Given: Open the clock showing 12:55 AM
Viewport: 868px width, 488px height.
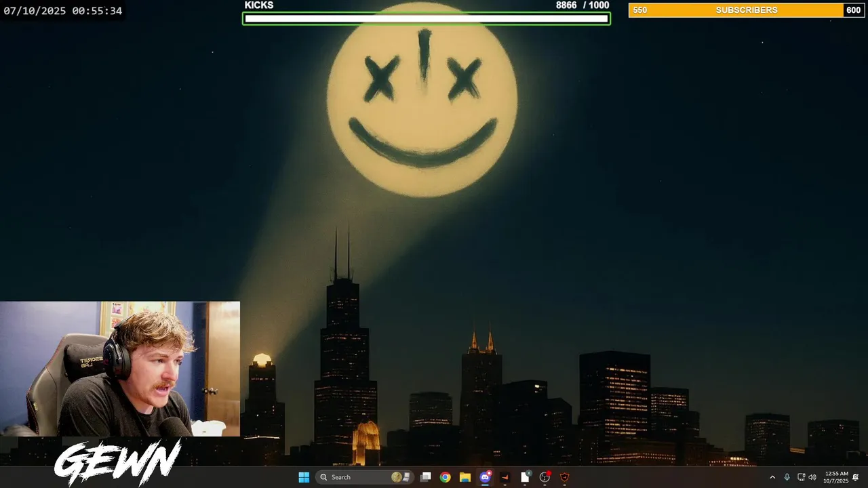Looking at the screenshot, I should tap(836, 477).
